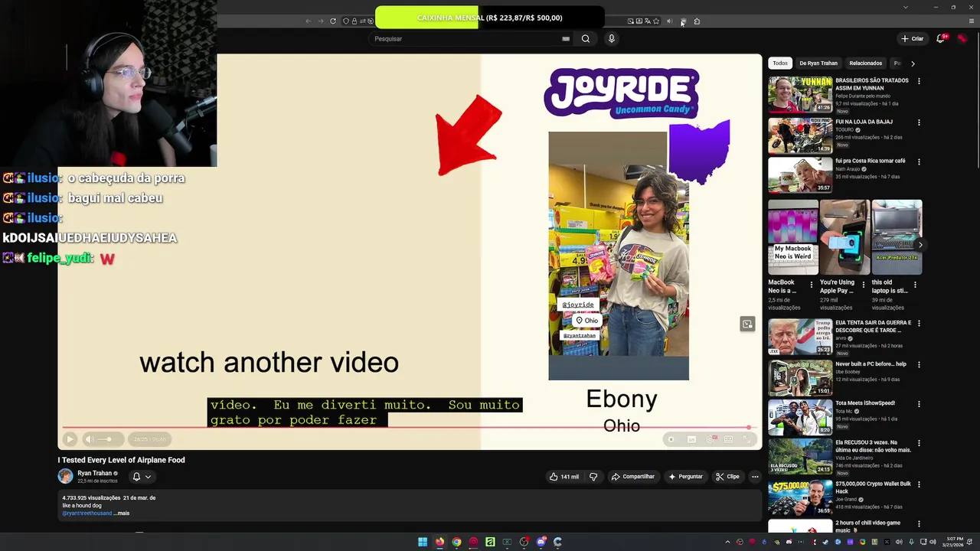
Task: Open options for EUA Tenta Sair video
Action: pos(919,324)
